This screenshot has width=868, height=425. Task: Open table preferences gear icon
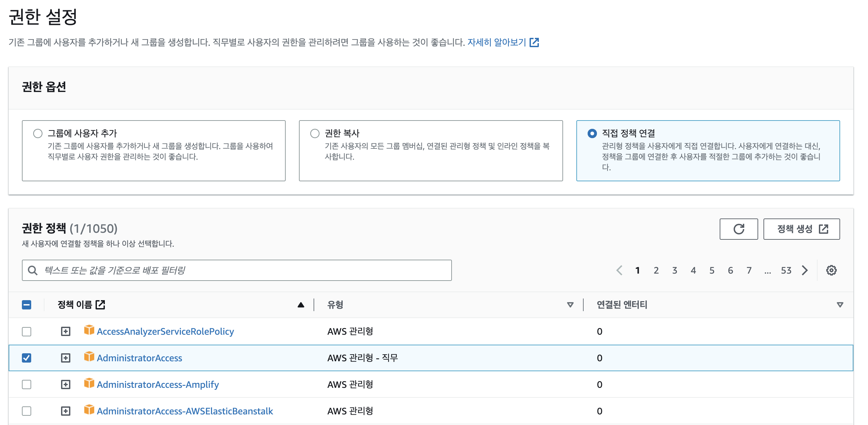831,270
